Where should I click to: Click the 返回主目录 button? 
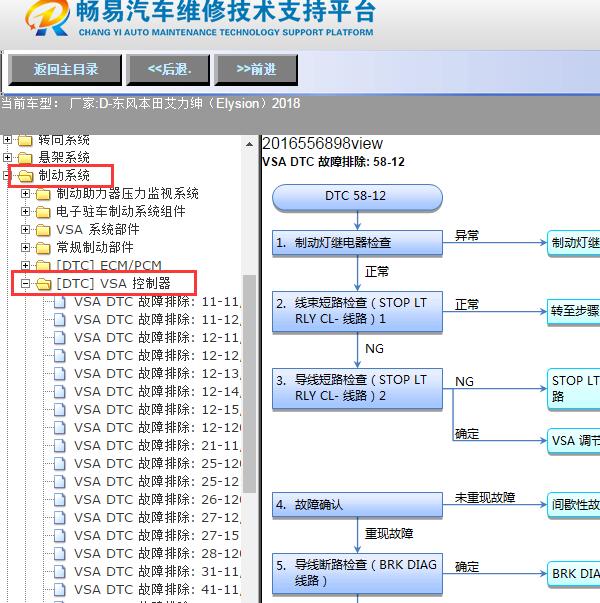click(65, 70)
